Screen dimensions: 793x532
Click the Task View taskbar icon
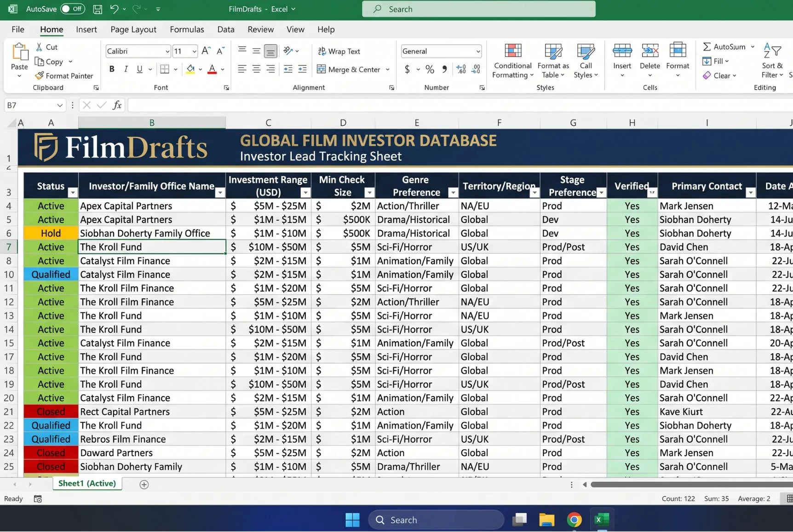[519, 520]
